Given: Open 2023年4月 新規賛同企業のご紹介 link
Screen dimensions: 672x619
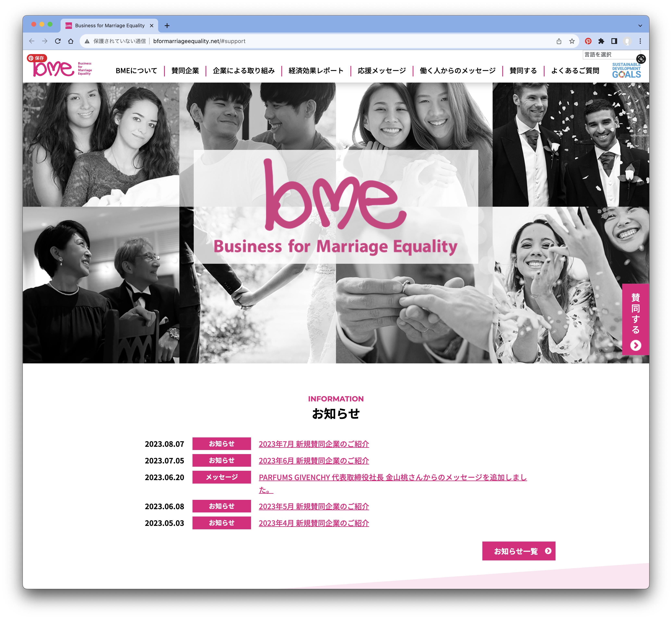Looking at the screenshot, I should click(314, 523).
